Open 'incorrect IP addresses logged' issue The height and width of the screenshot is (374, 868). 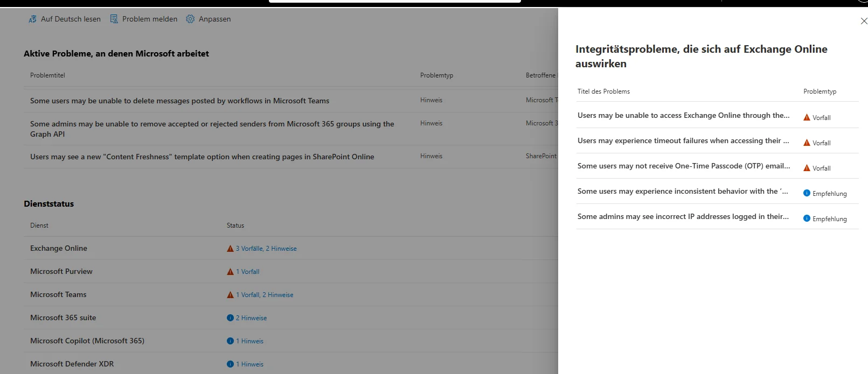pos(683,216)
